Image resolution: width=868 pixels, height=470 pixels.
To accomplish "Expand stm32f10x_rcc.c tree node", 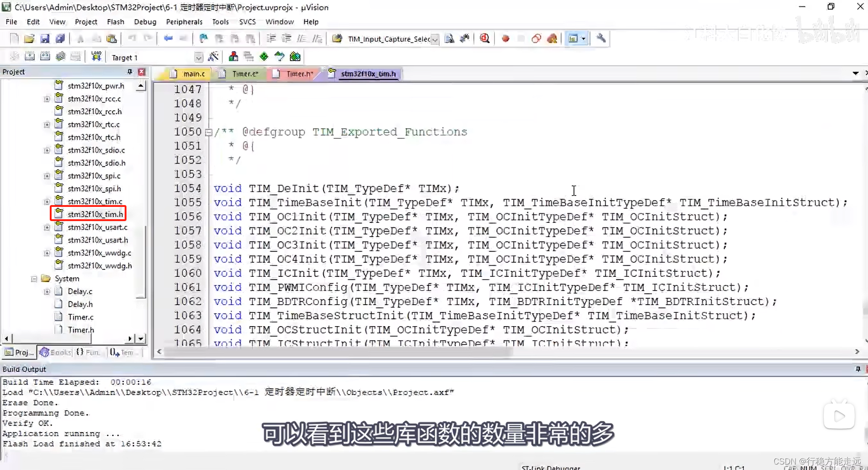I will coord(47,99).
